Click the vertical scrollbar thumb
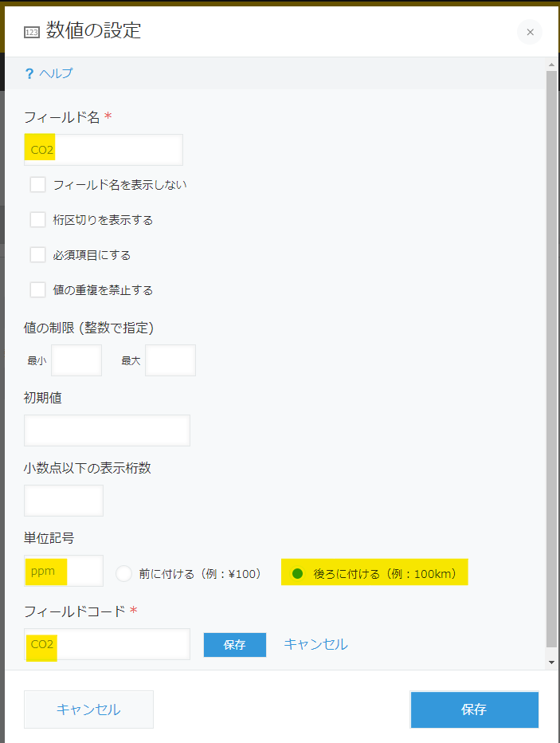560x743 pixels. point(551,360)
